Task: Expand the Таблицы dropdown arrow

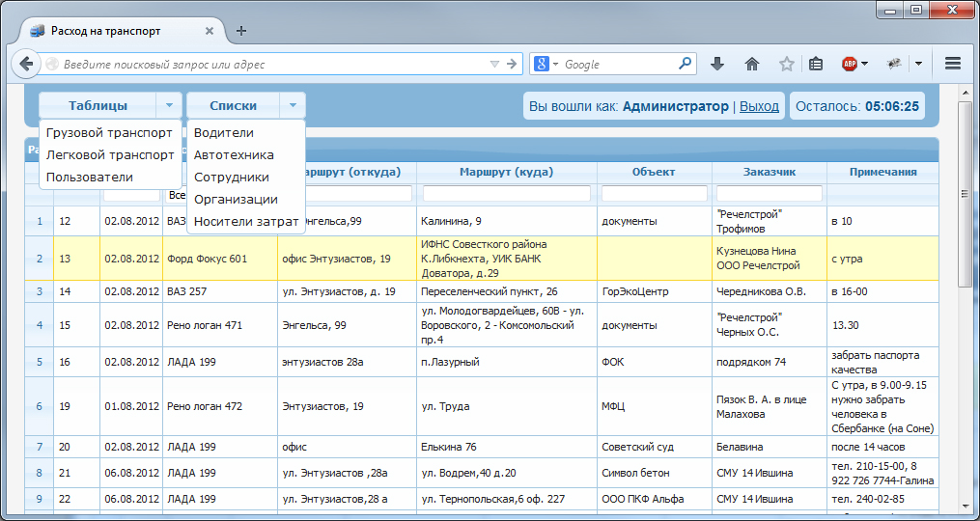Action: (169, 105)
